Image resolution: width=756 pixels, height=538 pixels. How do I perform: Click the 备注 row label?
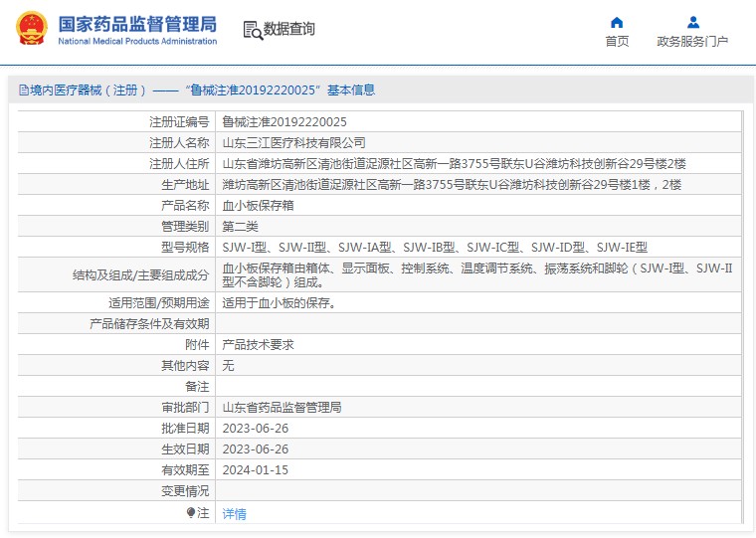click(x=197, y=386)
